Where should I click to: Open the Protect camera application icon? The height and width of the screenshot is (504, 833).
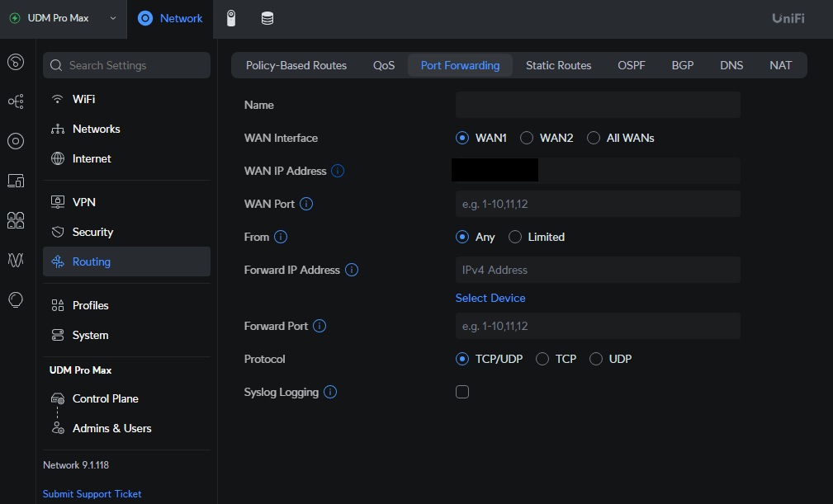[231, 19]
